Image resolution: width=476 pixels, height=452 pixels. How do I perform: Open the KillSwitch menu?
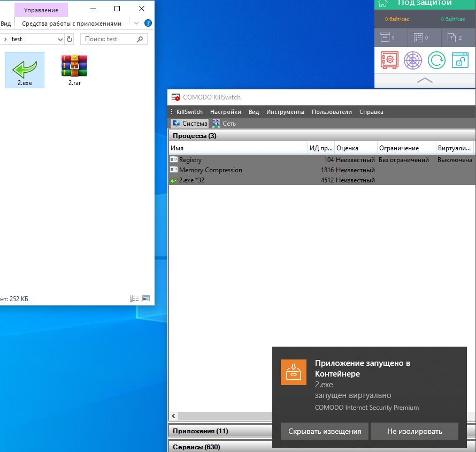coord(189,112)
